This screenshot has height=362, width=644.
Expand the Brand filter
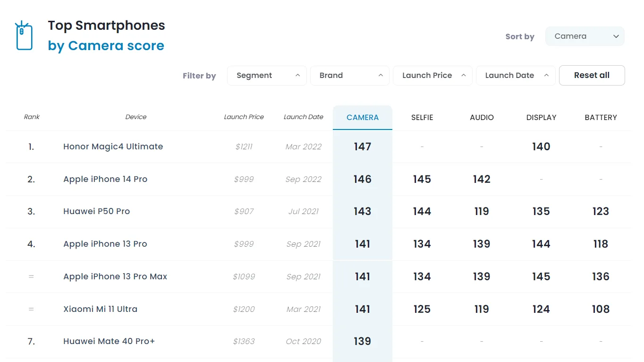(350, 76)
